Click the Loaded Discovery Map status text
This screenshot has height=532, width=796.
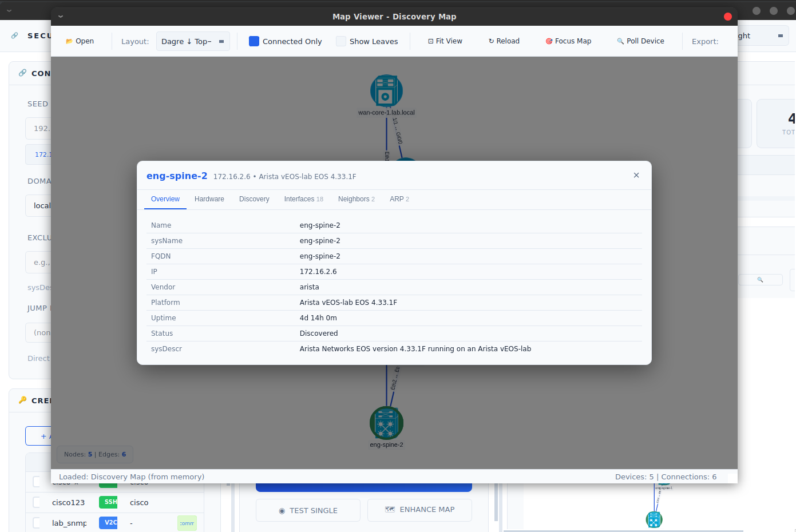(132, 477)
